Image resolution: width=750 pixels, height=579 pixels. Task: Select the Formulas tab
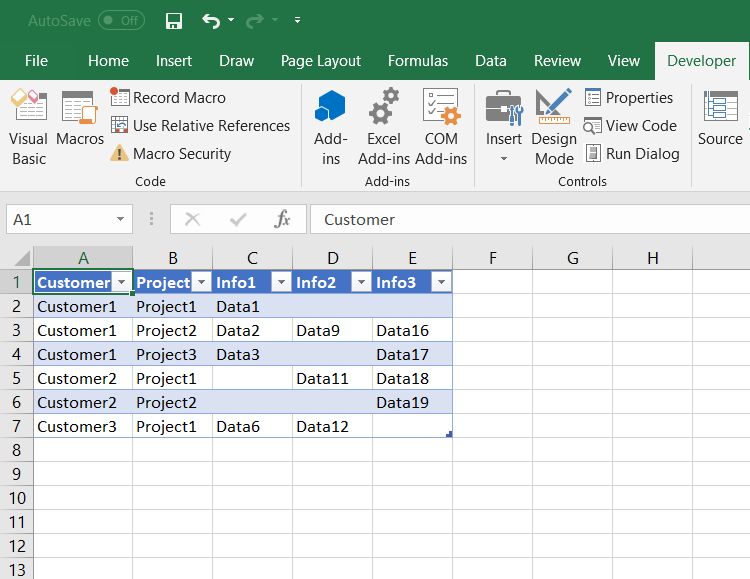418,61
